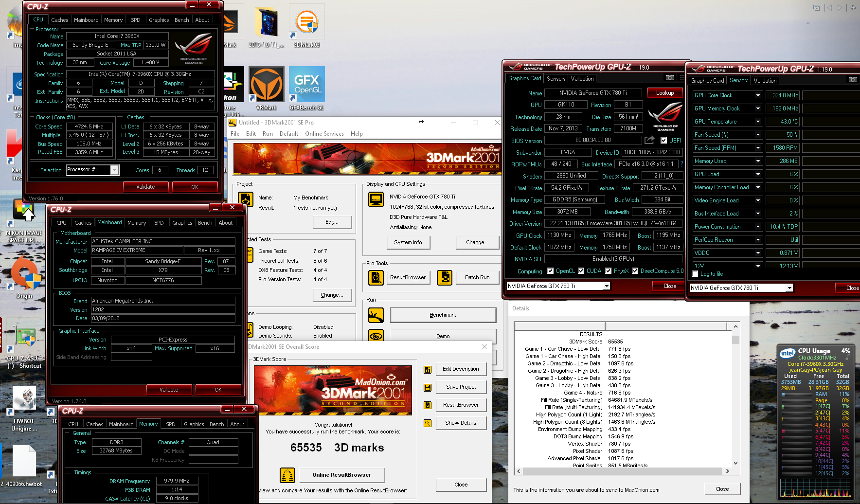The width and height of the screenshot is (860, 504).
Task: Open the GPU selector dropdown in GPU-Z Graphics Card window
Action: click(607, 286)
